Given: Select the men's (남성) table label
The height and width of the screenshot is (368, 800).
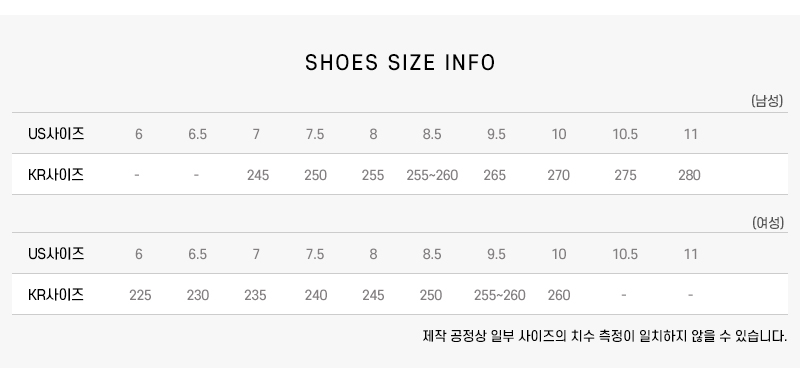Looking at the screenshot, I should 767,101.
